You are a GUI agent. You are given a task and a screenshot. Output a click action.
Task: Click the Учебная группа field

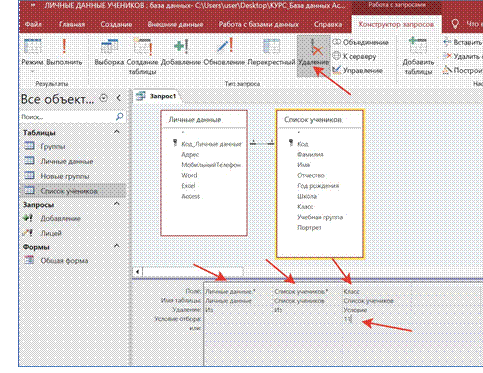[320, 217]
